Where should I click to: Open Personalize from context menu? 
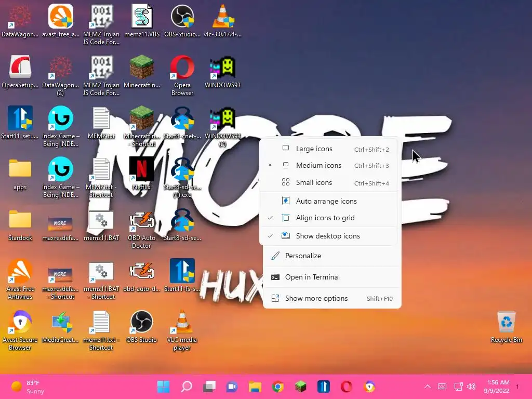coord(332,256)
